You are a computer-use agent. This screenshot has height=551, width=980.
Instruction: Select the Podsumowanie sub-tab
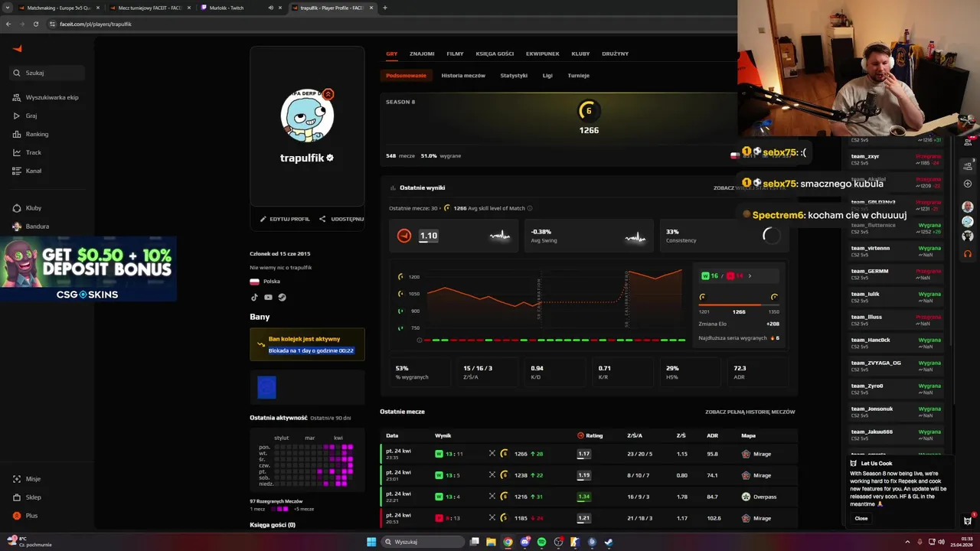click(406, 76)
